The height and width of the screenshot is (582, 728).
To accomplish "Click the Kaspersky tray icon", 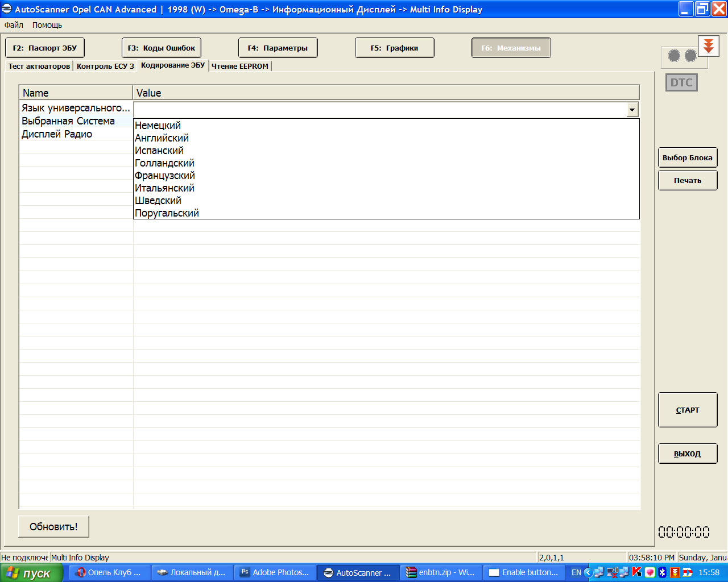I will (637, 572).
